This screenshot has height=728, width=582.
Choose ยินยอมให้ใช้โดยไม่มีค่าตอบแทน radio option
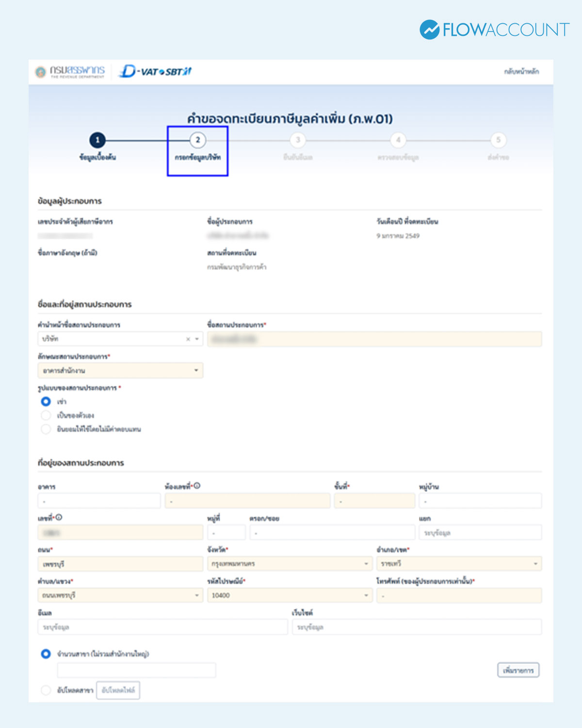point(46,429)
